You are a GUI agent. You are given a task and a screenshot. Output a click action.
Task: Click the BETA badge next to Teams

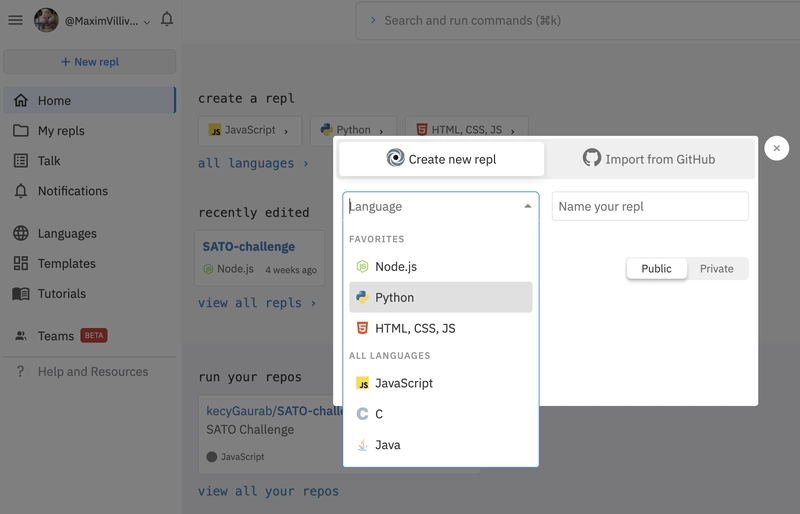point(93,335)
